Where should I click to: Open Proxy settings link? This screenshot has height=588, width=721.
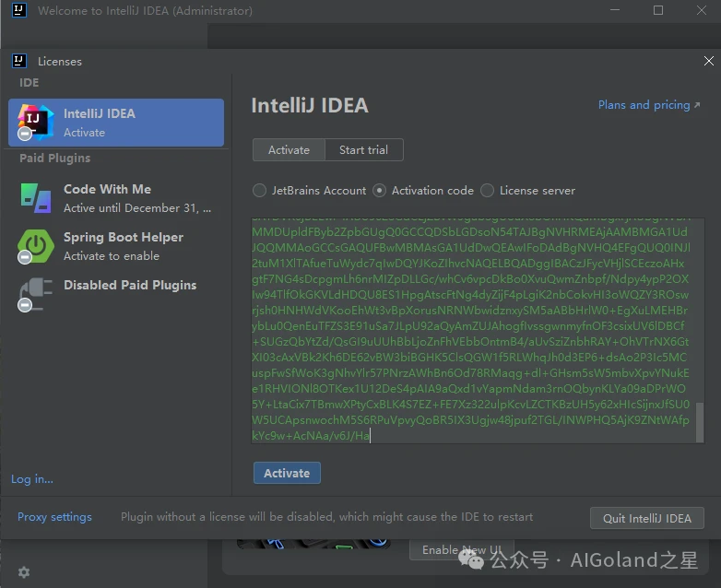pyautogui.click(x=54, y=517)
